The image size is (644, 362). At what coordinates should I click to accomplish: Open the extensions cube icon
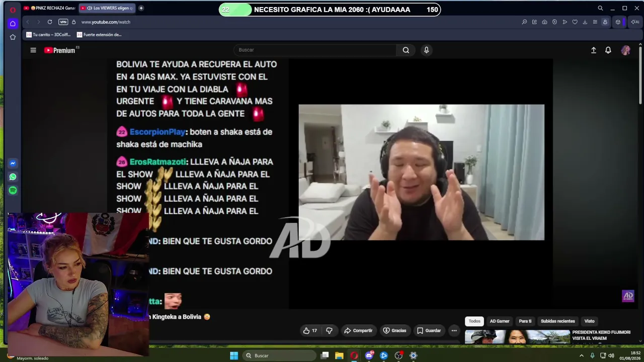(x=618, y=22)
